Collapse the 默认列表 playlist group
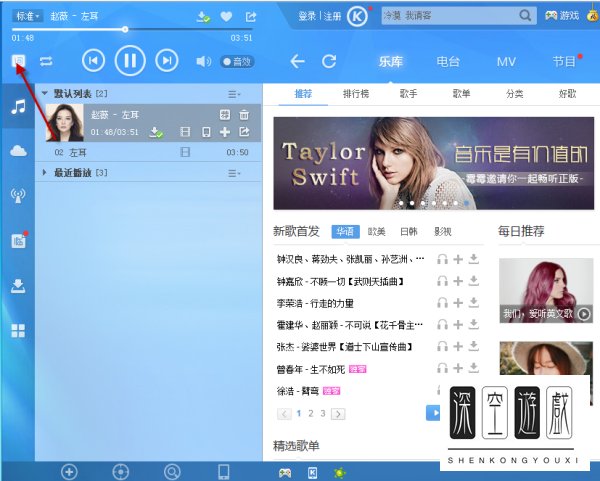Viewport: 600px width, 481px height. click(45, 93)
